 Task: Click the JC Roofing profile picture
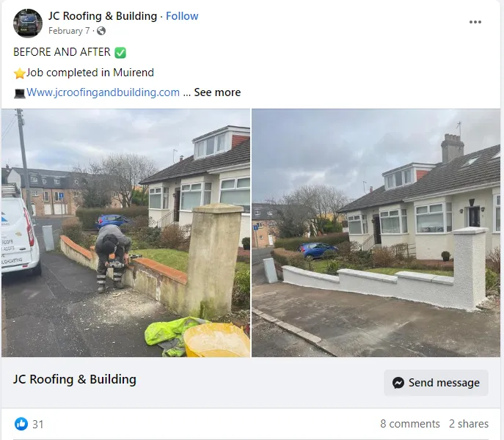pos(28,23)
